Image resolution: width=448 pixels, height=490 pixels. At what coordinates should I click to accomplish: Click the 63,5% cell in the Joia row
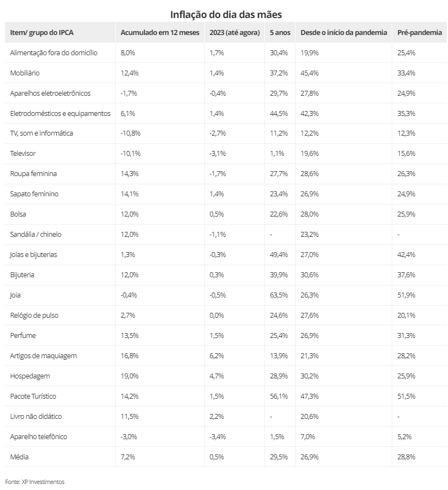click(279, 295)
